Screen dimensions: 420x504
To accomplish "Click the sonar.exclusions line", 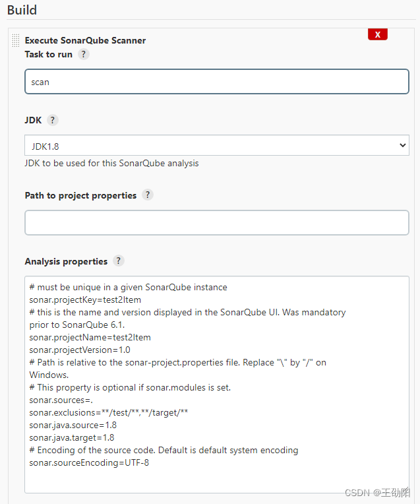I will 109,412.
